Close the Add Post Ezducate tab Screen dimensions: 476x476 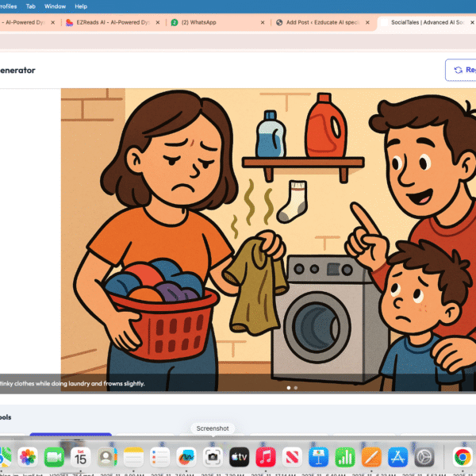pyautogui.click(x=367, y=22)
